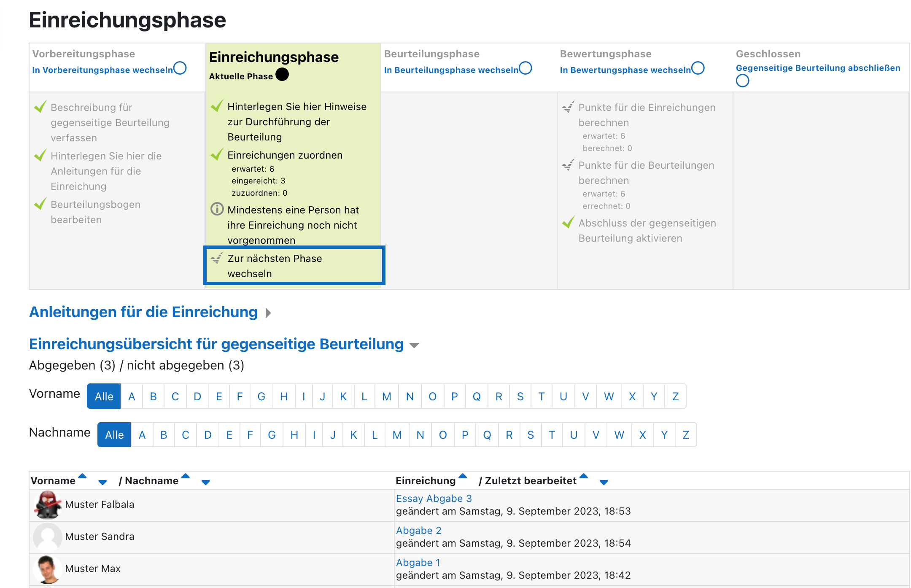This screenshot has height=588, width=911.
Task: Sort Zuletzt bearbeitet descending with the down arrow
Action: [x=604, y=483]
